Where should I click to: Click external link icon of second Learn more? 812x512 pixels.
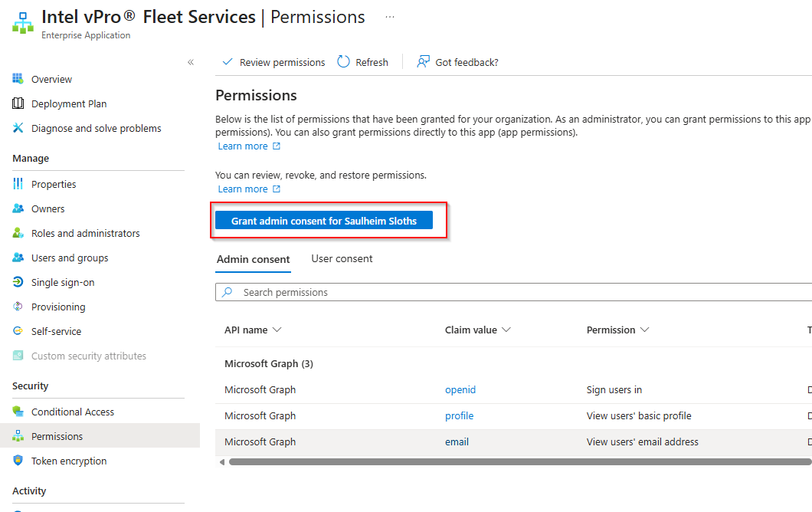[277, 189]
